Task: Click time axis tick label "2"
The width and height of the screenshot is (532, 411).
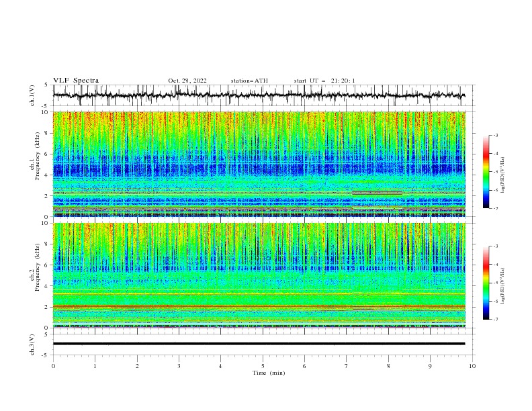Action: tap(137, 366)
